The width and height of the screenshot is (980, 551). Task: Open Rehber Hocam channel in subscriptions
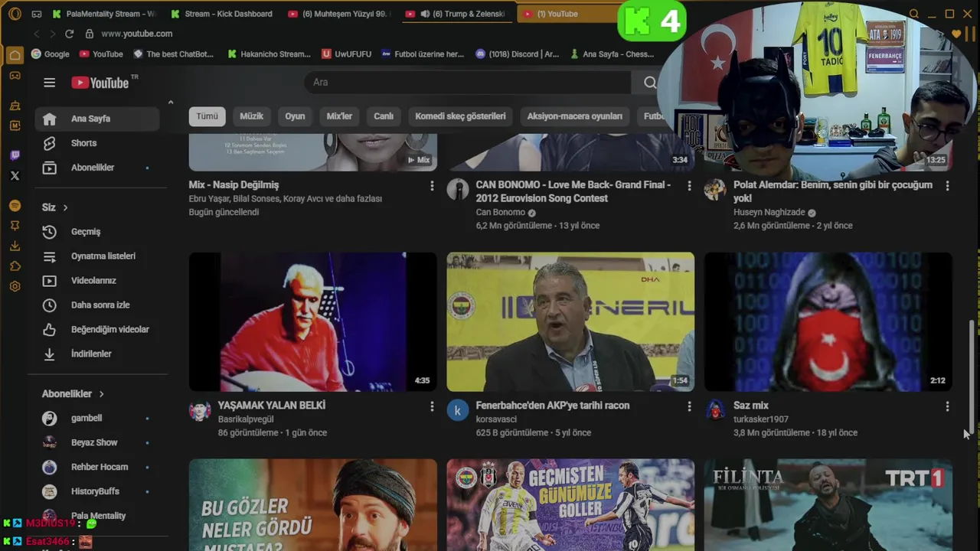[97, 468]
